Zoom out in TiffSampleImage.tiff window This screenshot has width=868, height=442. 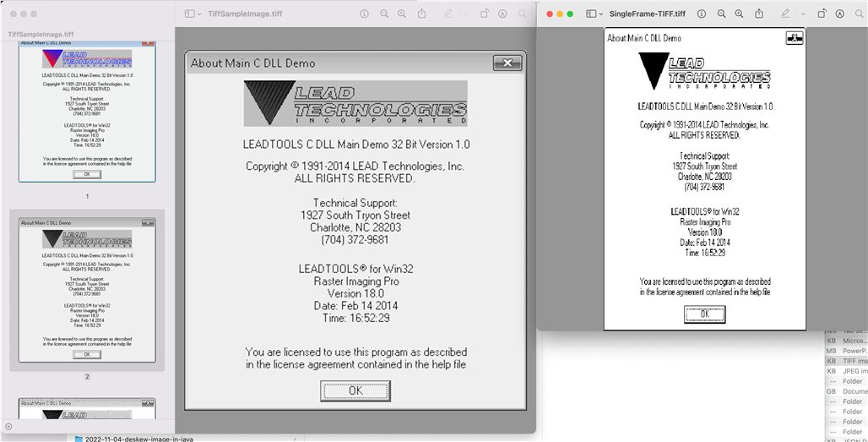[384, 14]
